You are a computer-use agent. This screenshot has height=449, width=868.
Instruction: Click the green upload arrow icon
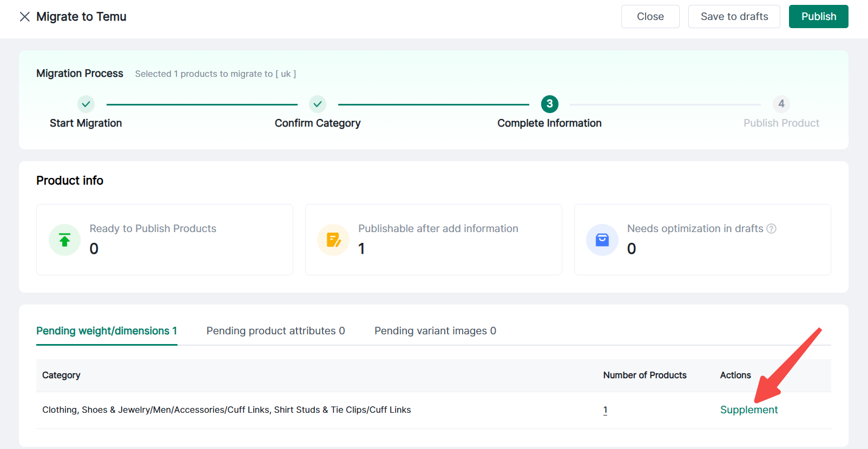[64, 240]
